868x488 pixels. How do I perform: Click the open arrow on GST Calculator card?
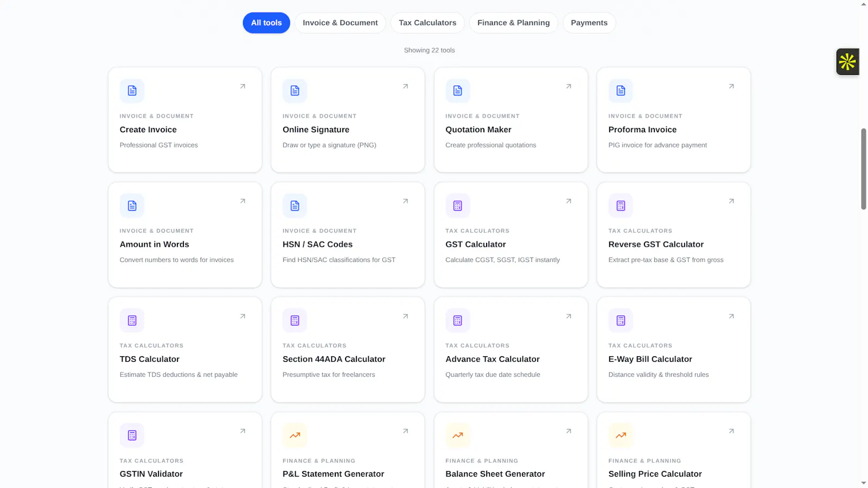[x=569, y=201]
